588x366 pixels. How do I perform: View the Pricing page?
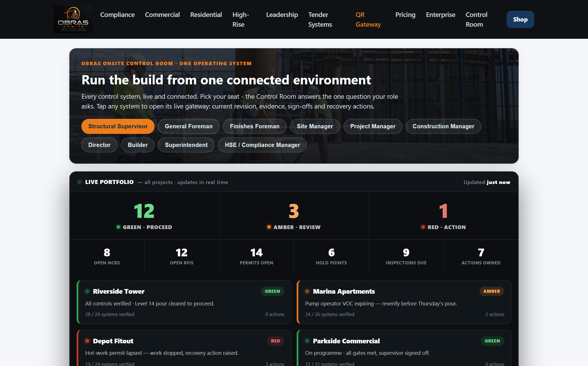click(x=405, y=15)
